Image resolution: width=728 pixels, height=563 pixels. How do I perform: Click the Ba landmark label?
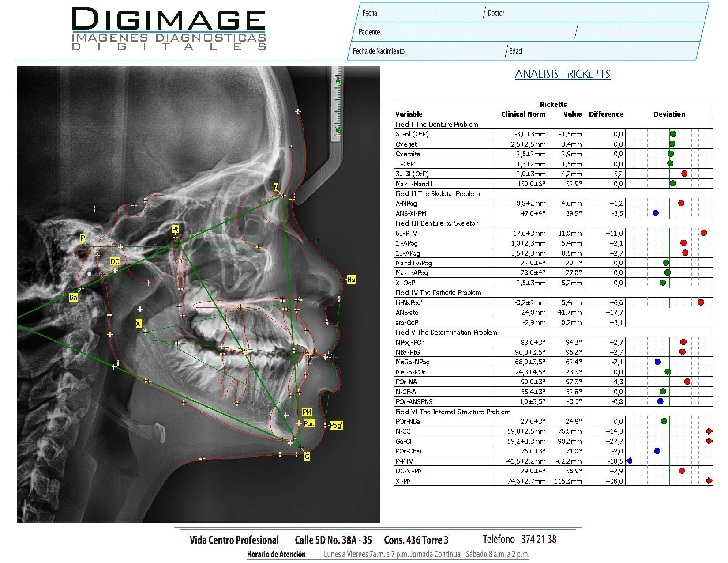click(x=73, y=298)
